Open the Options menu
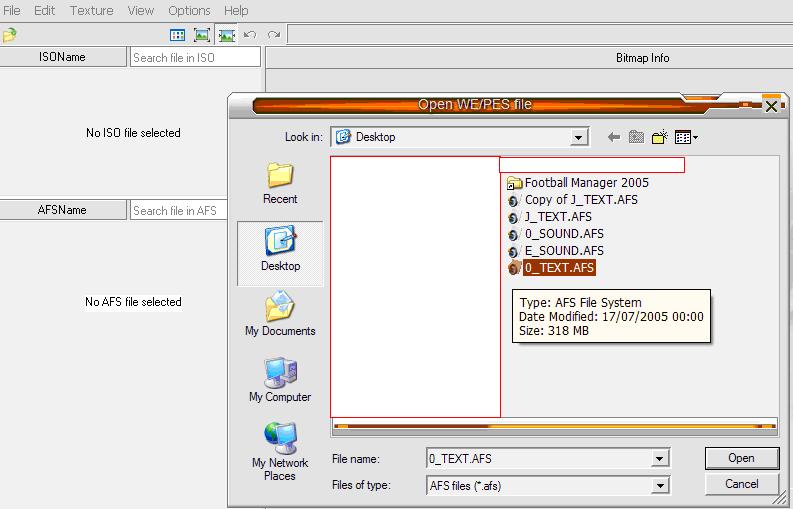The image size is (793, 509). [x=189, y=10]
